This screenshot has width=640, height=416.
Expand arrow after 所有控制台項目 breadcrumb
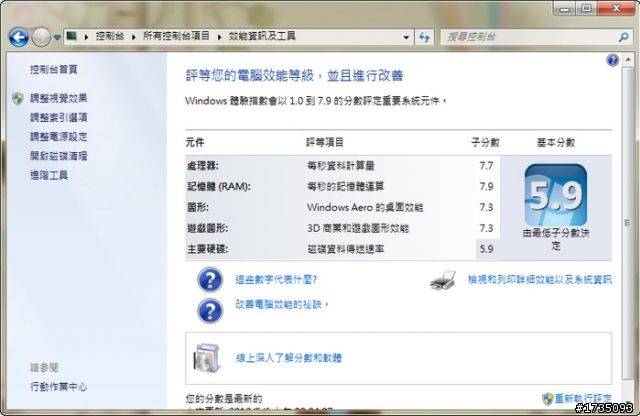coord(219,37)
